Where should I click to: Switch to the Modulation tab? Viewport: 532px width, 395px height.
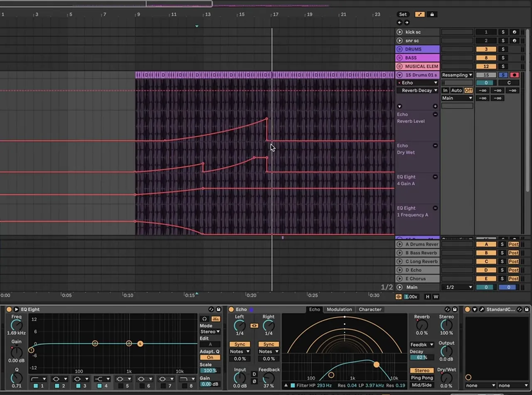pyautogui.click(x=339, y=309)
